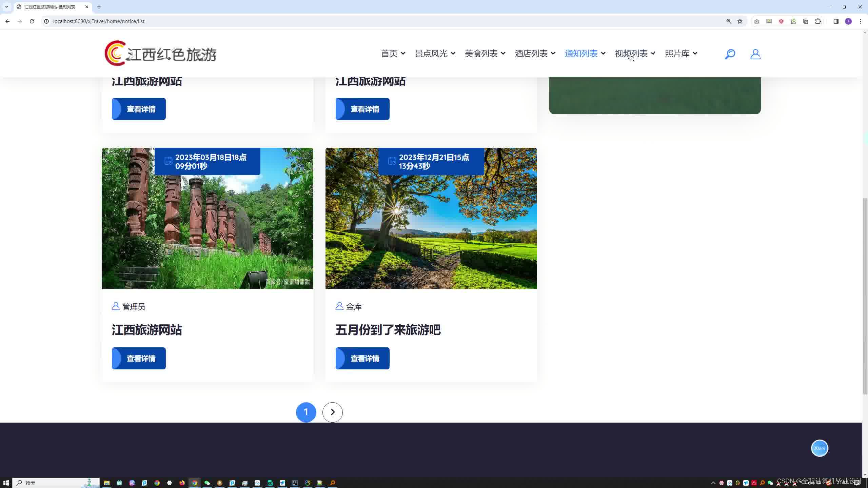Expand the 景点风光 dropdown menu

[x=435, y=54]
